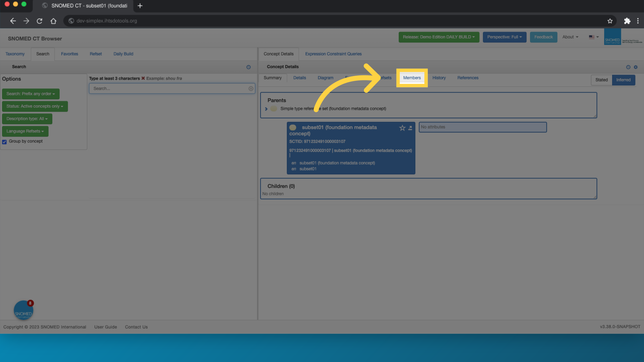Enable Active concepts only status filter

[x=35, y=106]
